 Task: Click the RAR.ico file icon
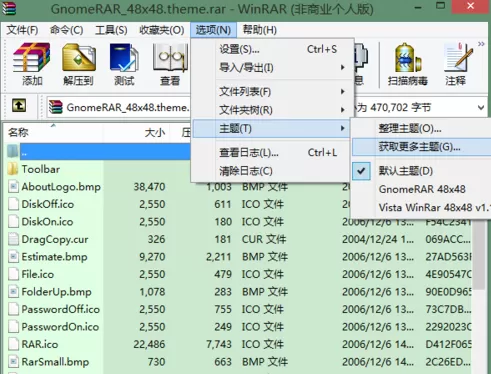point(13,344)
